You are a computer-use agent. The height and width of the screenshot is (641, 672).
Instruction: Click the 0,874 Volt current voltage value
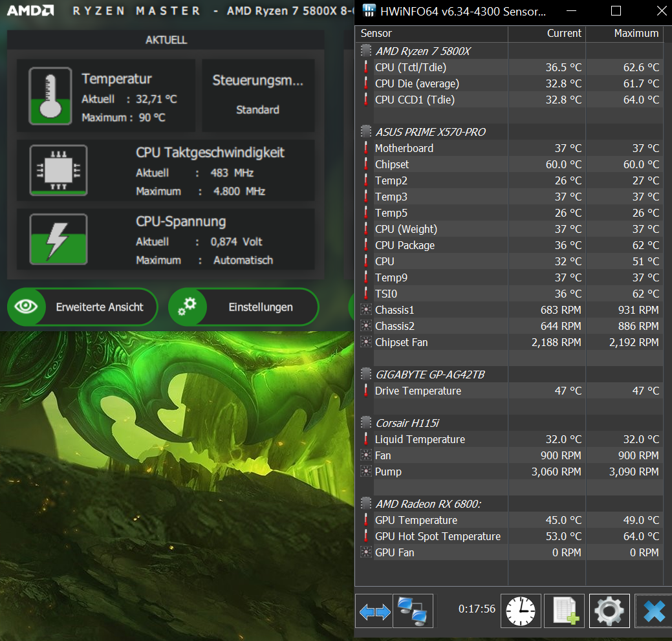(236, 242)
